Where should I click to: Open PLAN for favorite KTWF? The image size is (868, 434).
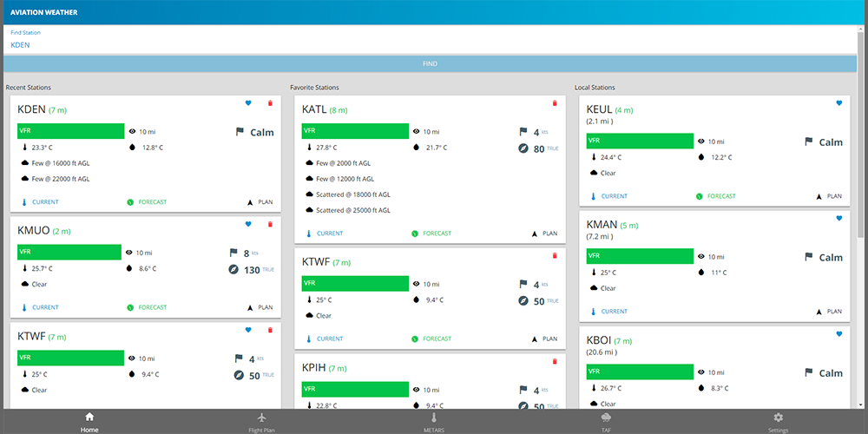(x=545, y=339)
